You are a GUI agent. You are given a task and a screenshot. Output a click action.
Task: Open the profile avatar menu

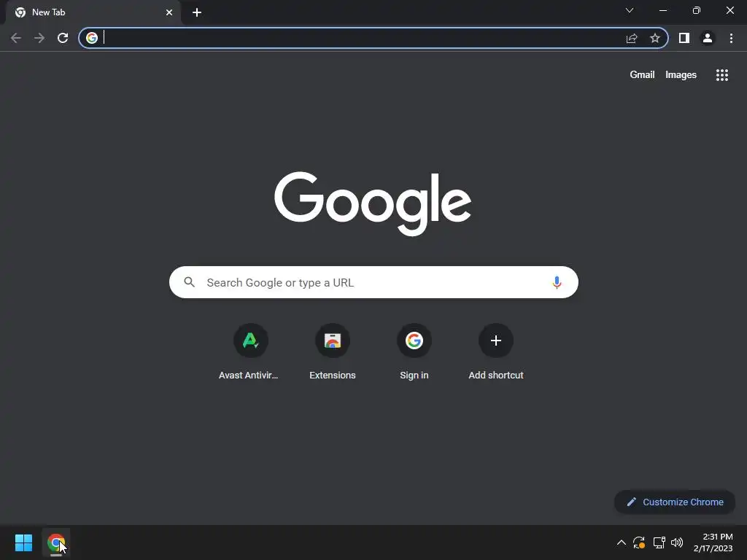tap(708, 38)
